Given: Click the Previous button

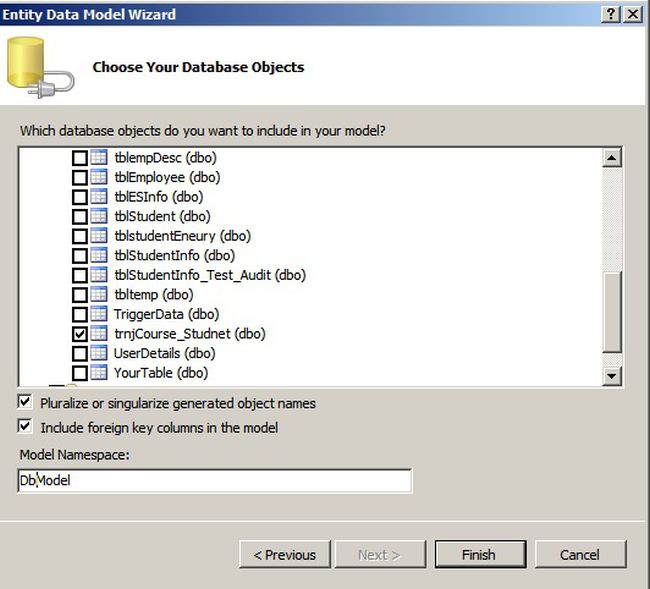Looking at the screenshot, I should click(285, 554).
